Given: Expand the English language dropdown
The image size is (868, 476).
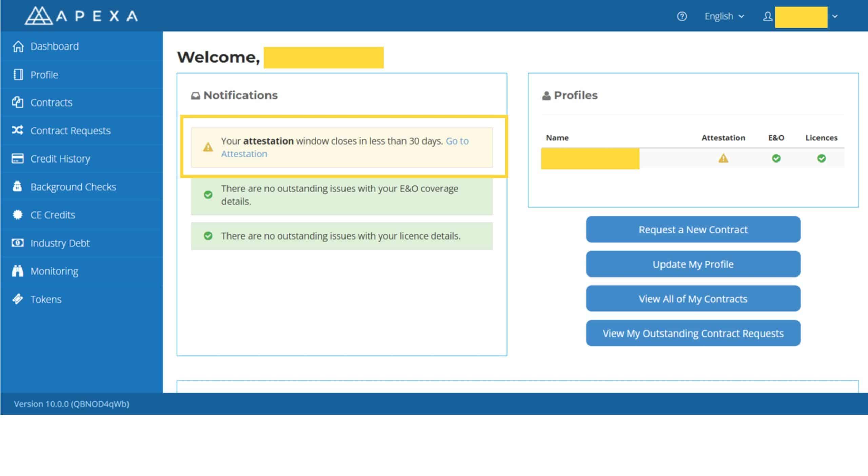Looking at the screenshot, I should tap(724, 16).
